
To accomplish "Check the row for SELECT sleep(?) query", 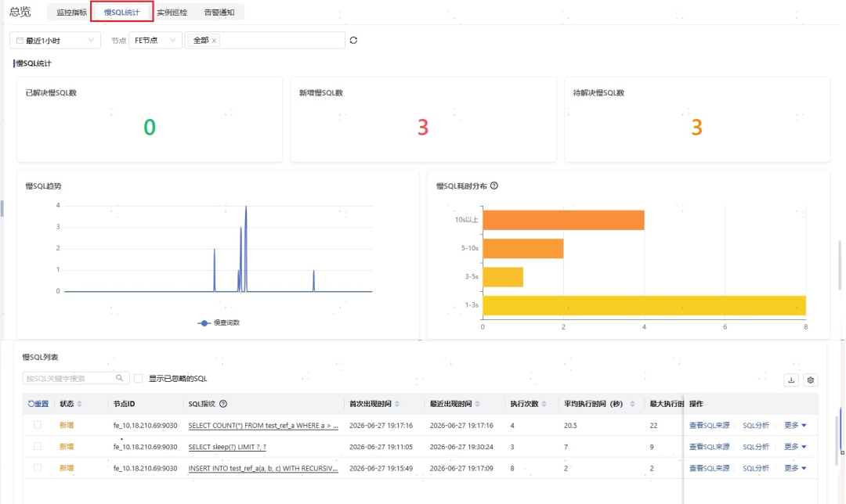I will (x=38, y=446).
